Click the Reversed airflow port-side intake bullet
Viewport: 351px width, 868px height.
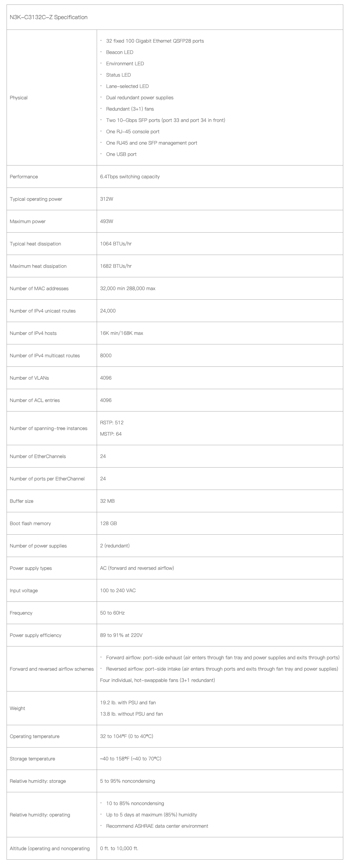click(222, 669)
